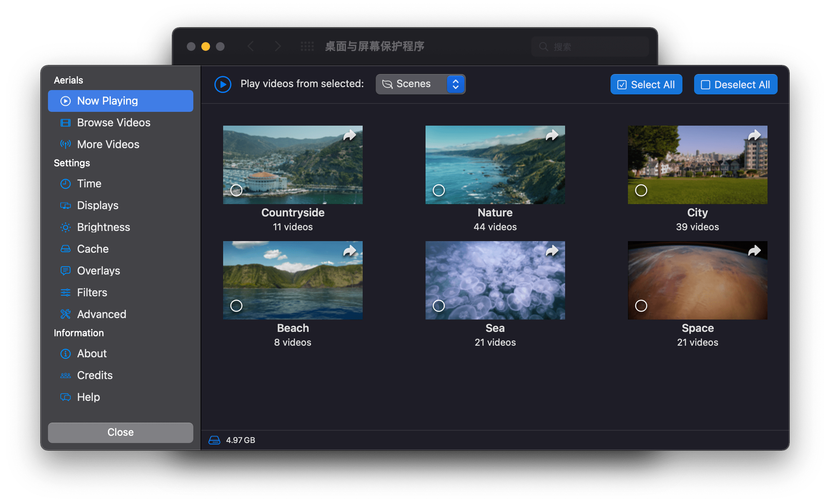Click the Nature scene thumbnail

click(x=495, y=164)
